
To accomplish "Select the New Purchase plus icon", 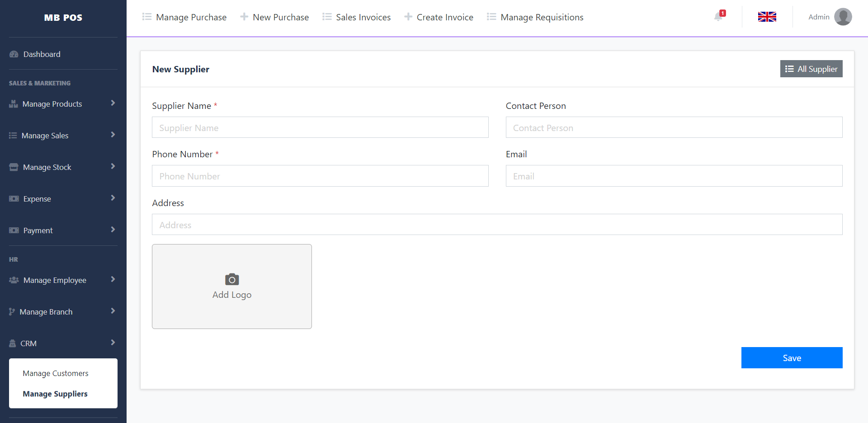I will coord(244,17).
